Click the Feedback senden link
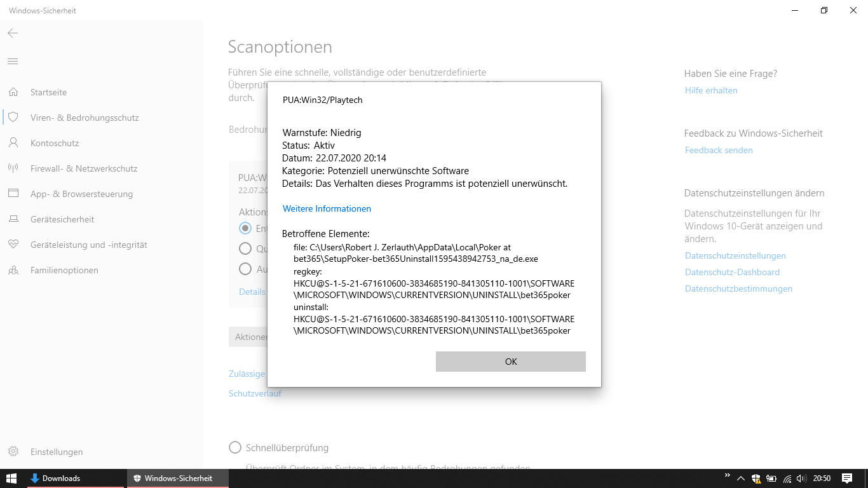 point(719,150)
